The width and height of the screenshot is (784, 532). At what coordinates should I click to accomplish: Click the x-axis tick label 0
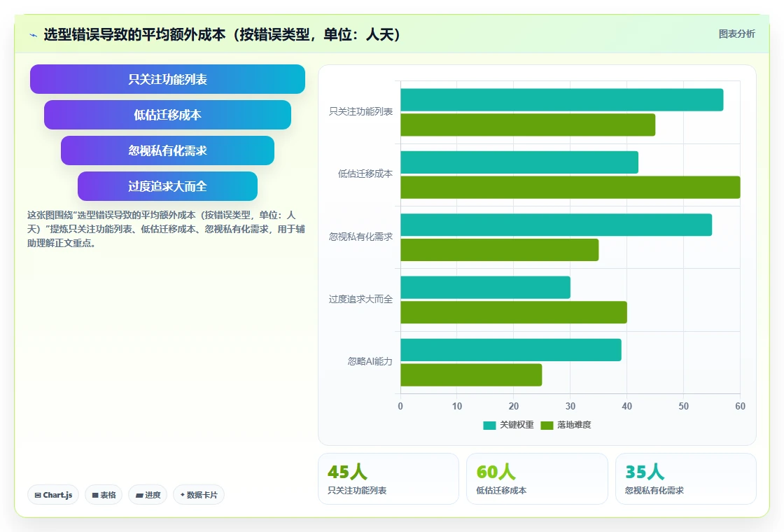click(x=400, y=407)
